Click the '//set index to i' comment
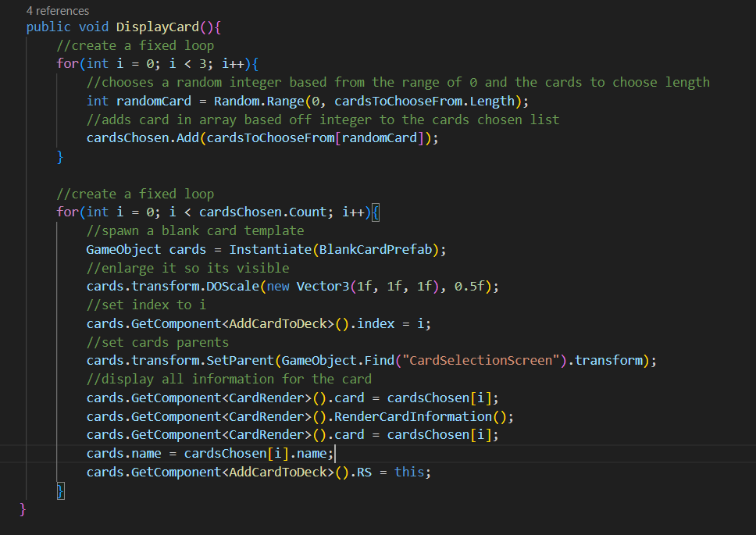This screenshot has width=756, height=535. [146, 305]
